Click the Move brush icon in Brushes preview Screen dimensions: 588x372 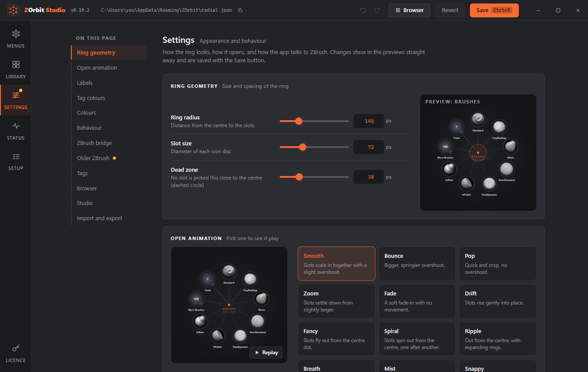pyautogui.click(x=511, y=147)
